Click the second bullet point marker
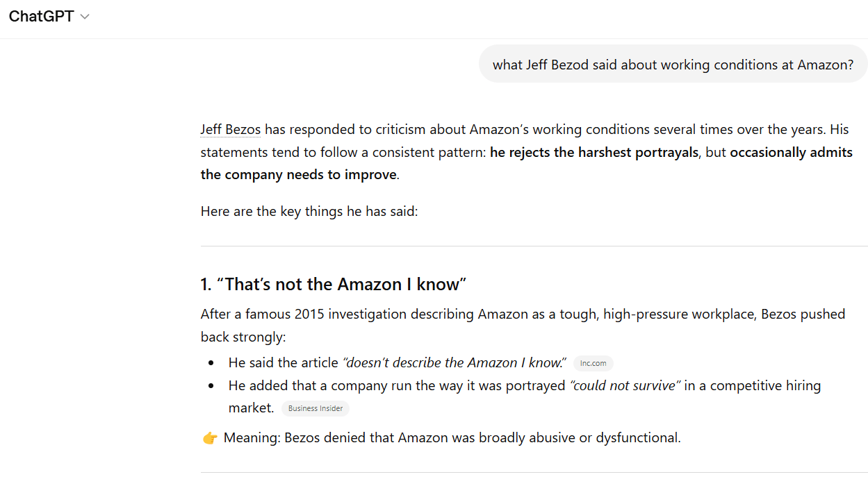The width and height of the screenshot is (868, 486). pos(211,386)
